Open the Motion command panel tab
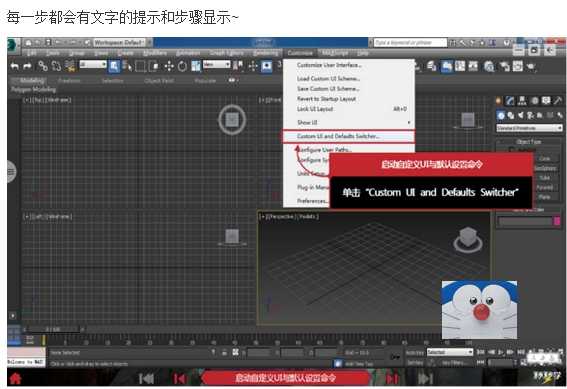The image size is (567, 389). tap(534, 101)
